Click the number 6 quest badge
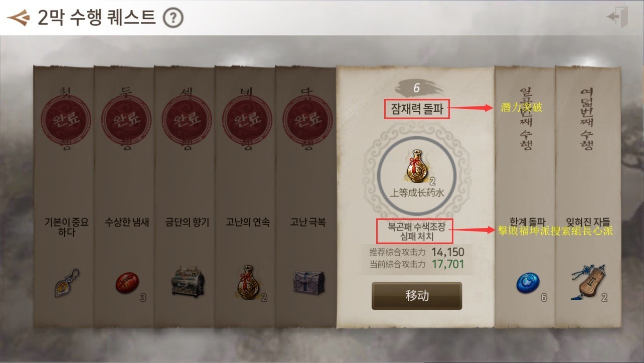Screen dimensions: 644x363 416,88
